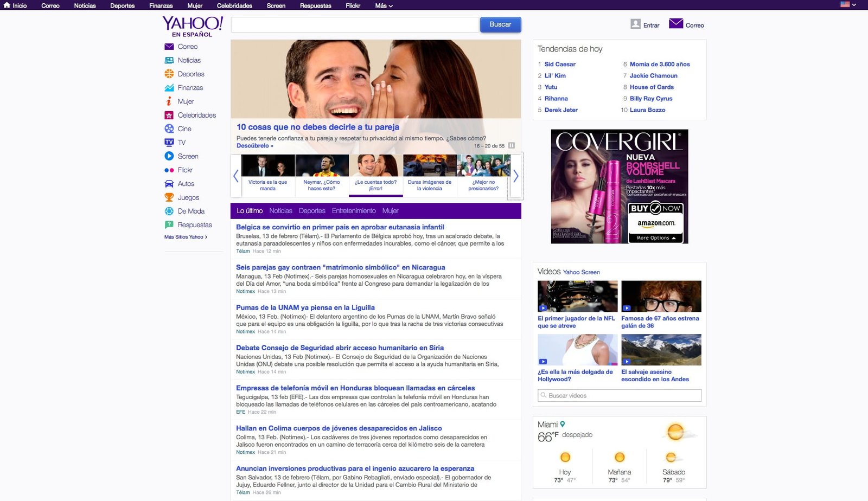Open trending topic Laura Bozzo

pos(647,110)
